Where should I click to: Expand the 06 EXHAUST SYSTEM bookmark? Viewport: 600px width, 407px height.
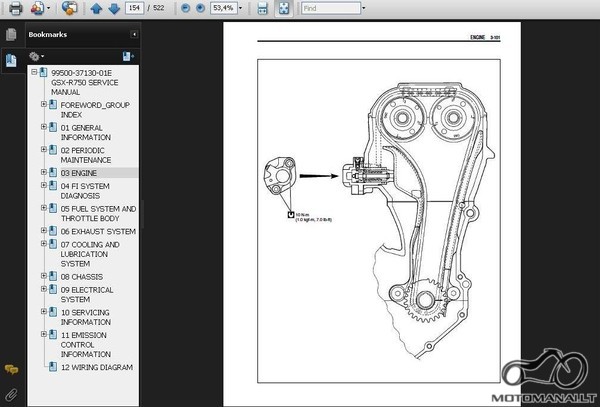pos(44,230)
